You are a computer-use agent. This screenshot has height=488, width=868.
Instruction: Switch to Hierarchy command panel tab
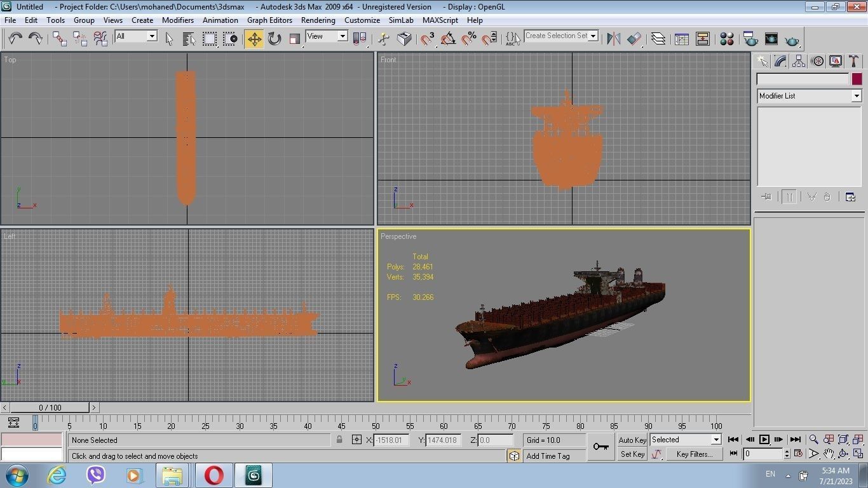tap(799, 61)
